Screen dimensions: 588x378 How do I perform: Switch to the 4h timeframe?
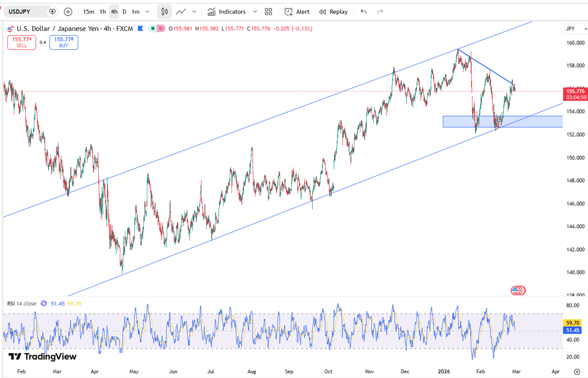[x=114, y=12]
